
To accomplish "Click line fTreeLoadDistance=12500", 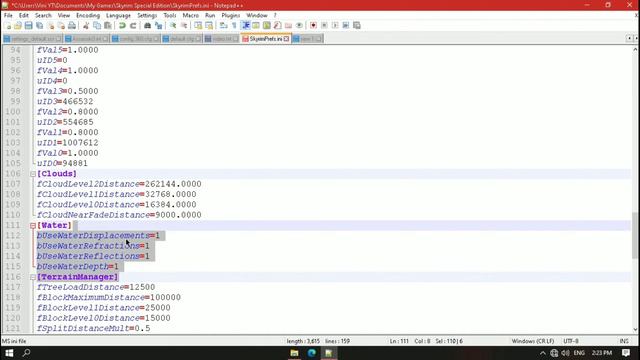I will (x=96, y=287).
